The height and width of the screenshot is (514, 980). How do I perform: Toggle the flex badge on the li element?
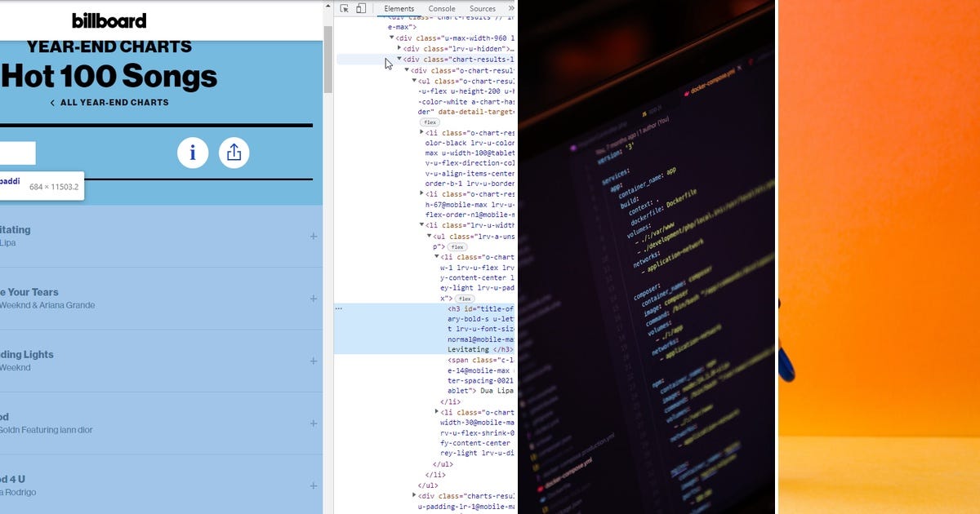463,298
